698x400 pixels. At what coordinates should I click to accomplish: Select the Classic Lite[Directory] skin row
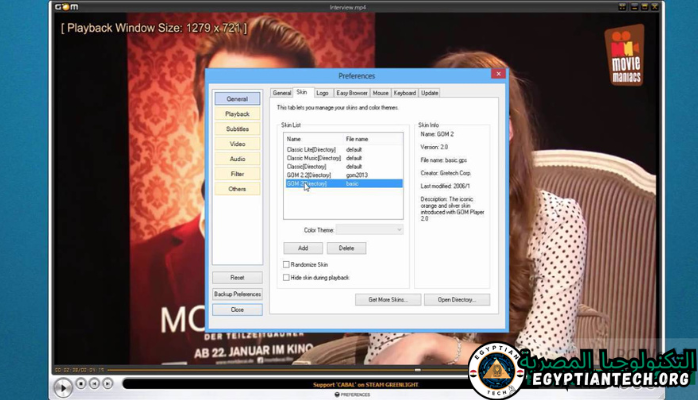[x=343, y=149]
